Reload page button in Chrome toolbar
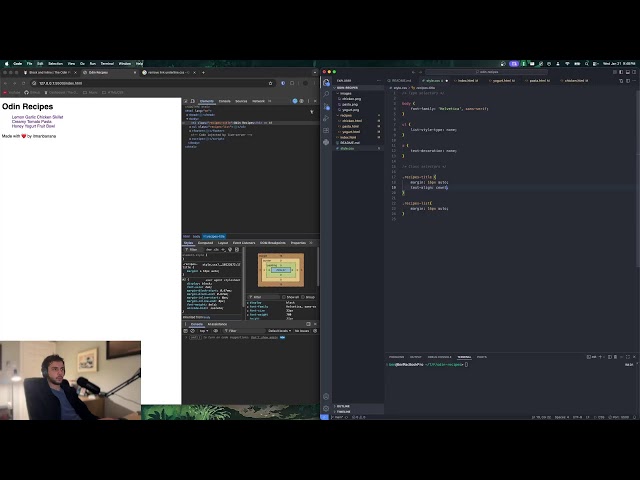Viewport: 640px width, 480px height. pyautogui.click(x=23, y=83)
